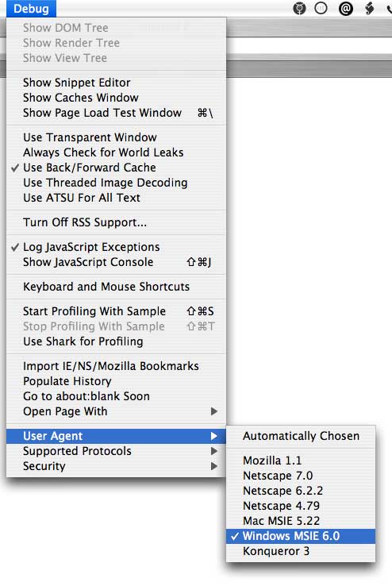Screen dimensions: 392x586
Task: Click the script scroll menu bar icon
Action: 369,8
